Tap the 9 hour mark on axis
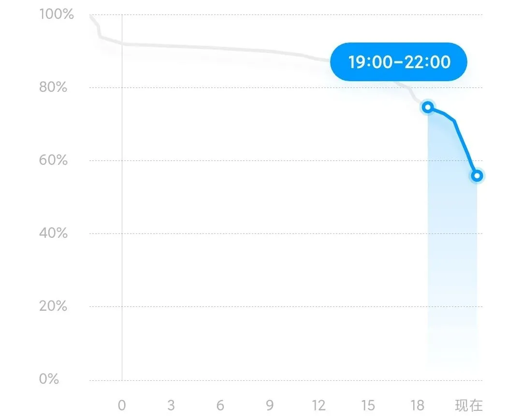The width and height of the screenshot is (522, 420). pyautogui.click(x=270, y=406)
